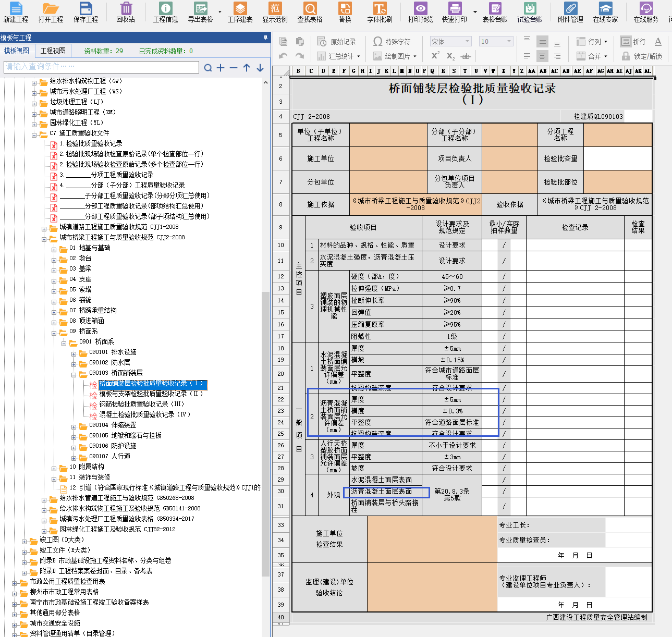Click the query condition search field

pos(101,67)
